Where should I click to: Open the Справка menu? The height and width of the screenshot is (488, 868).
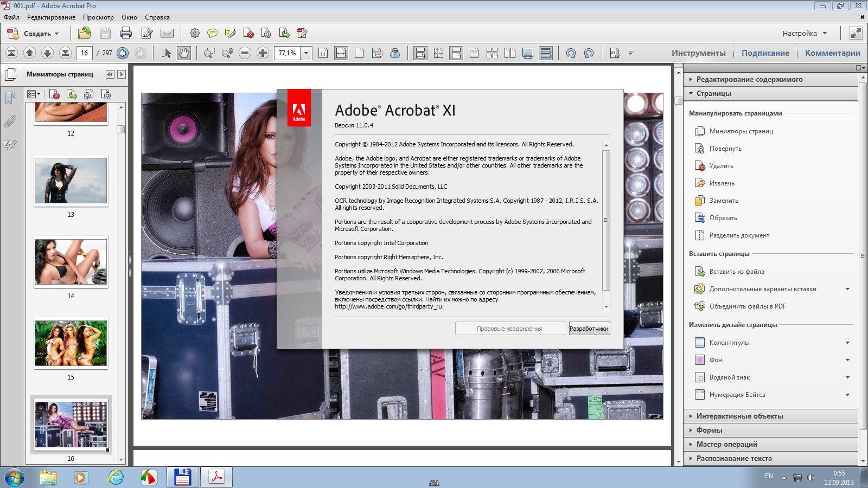(157, 17)
